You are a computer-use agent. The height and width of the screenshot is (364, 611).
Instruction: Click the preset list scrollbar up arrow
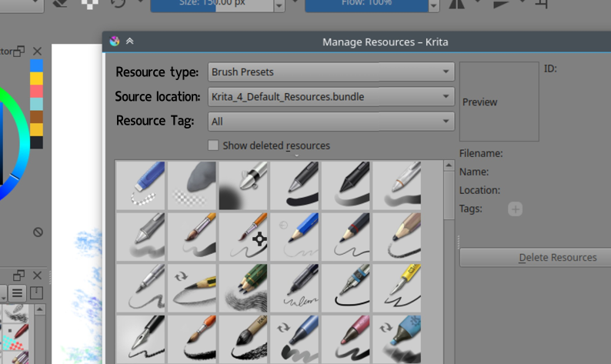449,166
